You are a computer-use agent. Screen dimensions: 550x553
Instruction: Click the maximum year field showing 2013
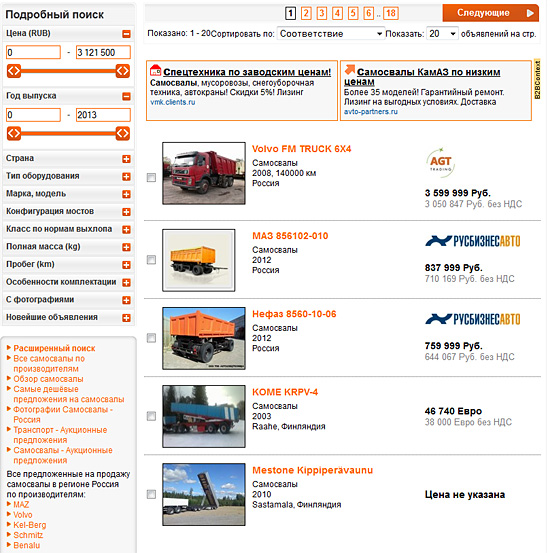point(103,115)
